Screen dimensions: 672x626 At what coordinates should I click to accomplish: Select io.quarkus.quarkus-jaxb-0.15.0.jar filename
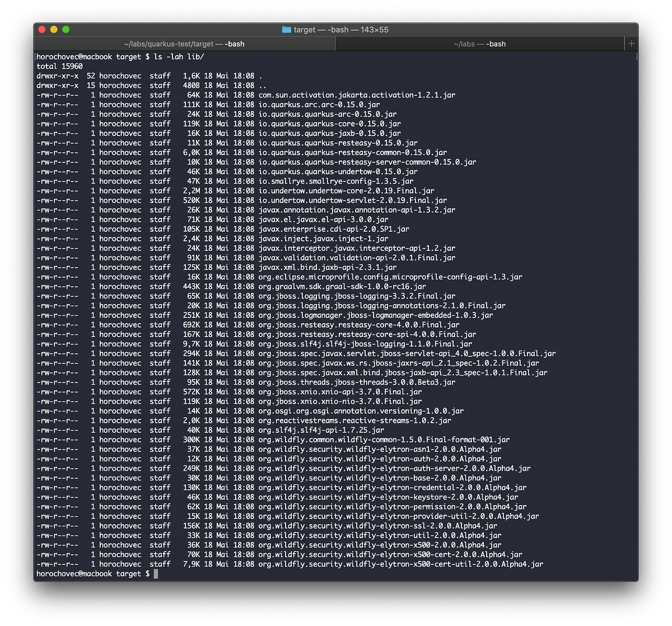[x=330, y=133]
